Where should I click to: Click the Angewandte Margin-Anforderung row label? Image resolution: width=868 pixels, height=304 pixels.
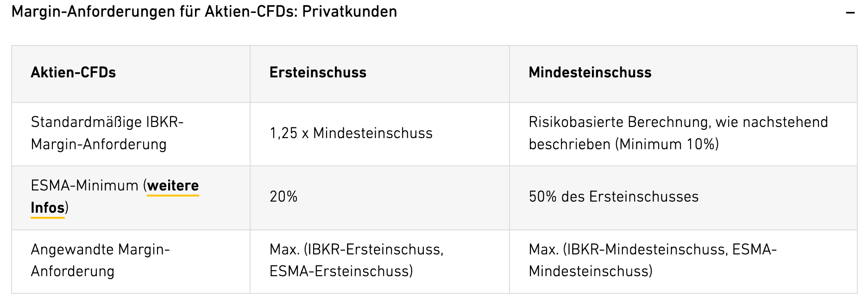pyautogui.click(x=100, y=260)
